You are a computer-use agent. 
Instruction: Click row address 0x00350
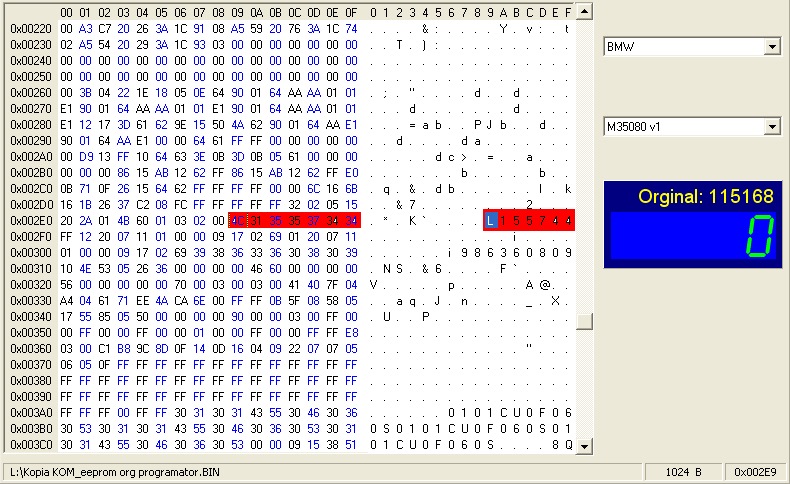click(31, 333)
